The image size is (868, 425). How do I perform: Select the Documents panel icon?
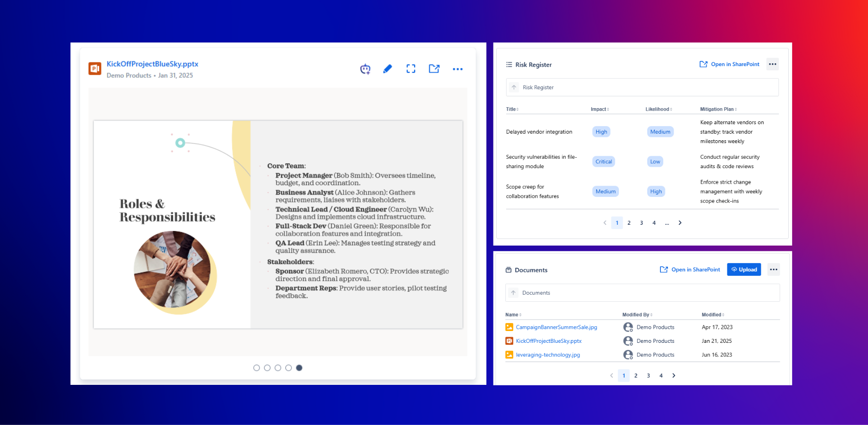(509, 270)
